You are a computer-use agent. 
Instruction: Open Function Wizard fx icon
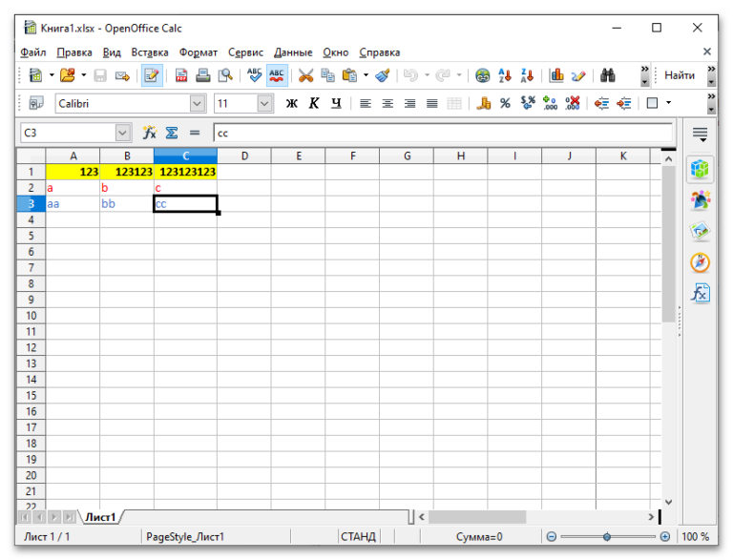(149, 133)
